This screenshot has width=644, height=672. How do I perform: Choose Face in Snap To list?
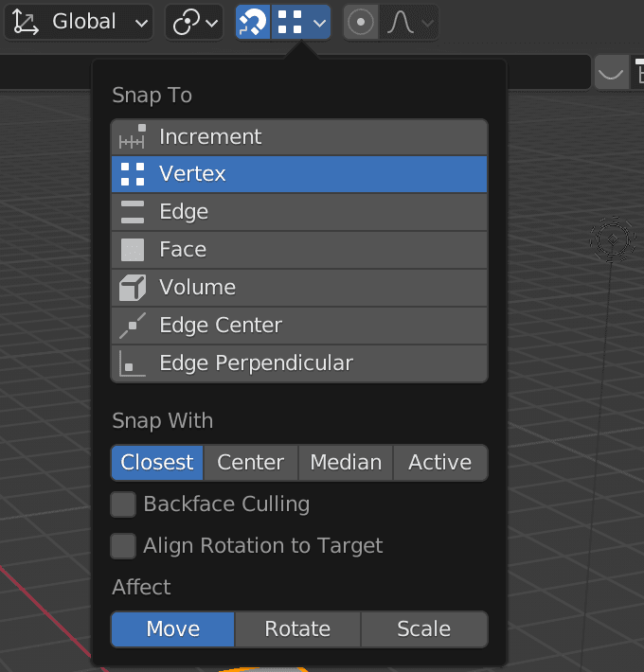click(x=299, y=250)
